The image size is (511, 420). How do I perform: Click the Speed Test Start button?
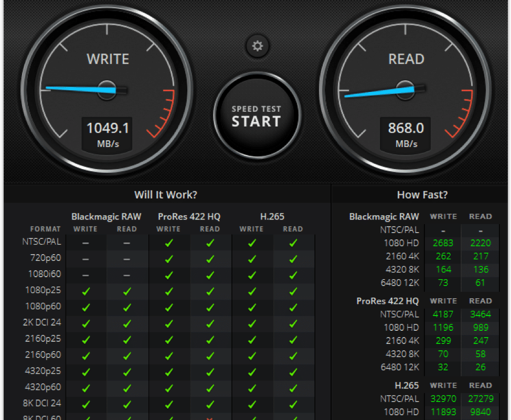point(257,115)
